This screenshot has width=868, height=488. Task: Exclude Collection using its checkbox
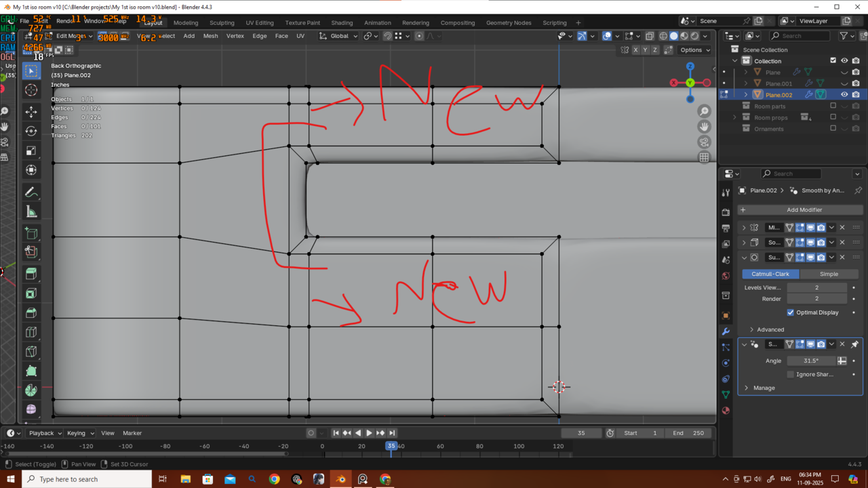pos(833,61)
